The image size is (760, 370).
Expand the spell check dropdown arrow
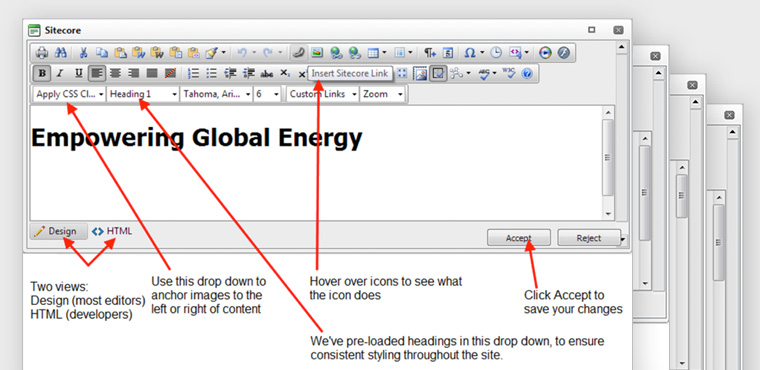[494, 73]
